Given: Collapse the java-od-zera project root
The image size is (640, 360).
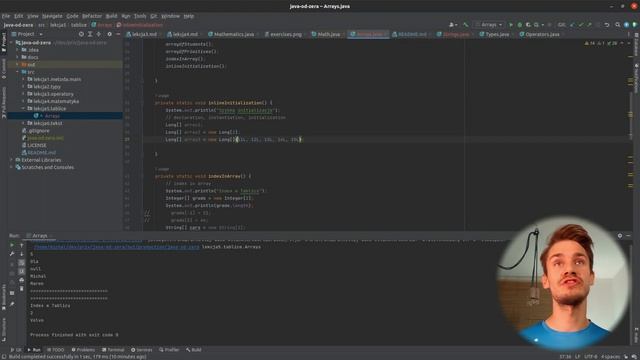Looking at the screenshot, I should coord(12,42).
